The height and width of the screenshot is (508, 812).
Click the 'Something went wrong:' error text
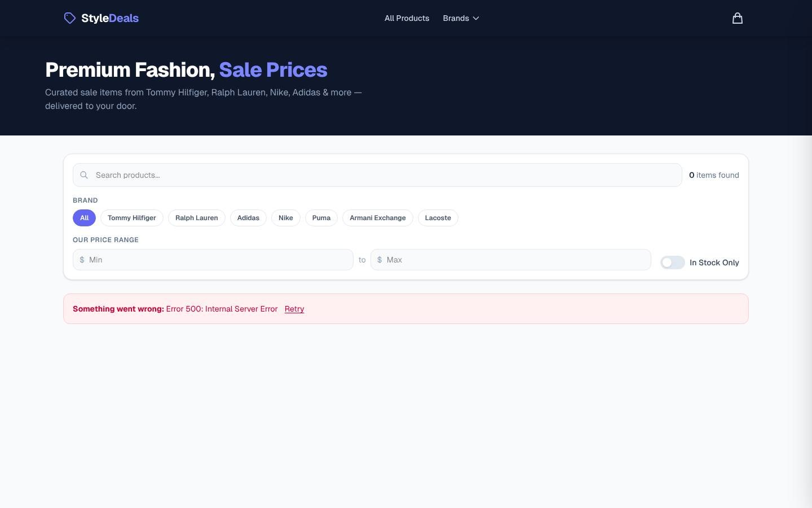click(118, 309)
